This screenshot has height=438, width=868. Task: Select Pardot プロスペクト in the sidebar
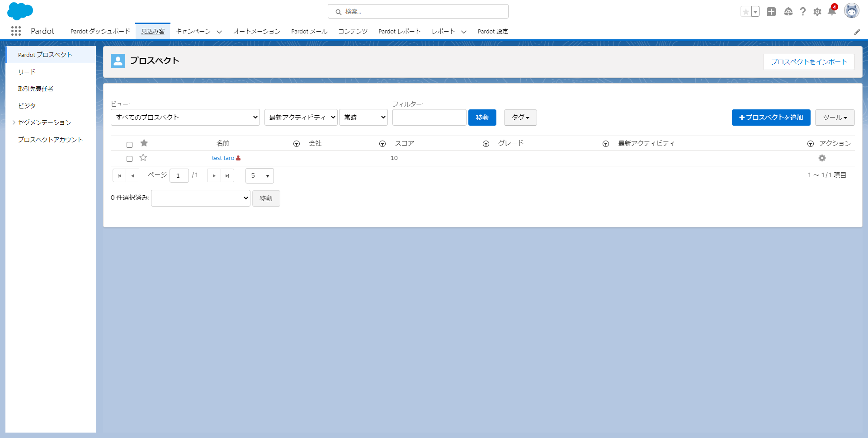coord(51,55)
